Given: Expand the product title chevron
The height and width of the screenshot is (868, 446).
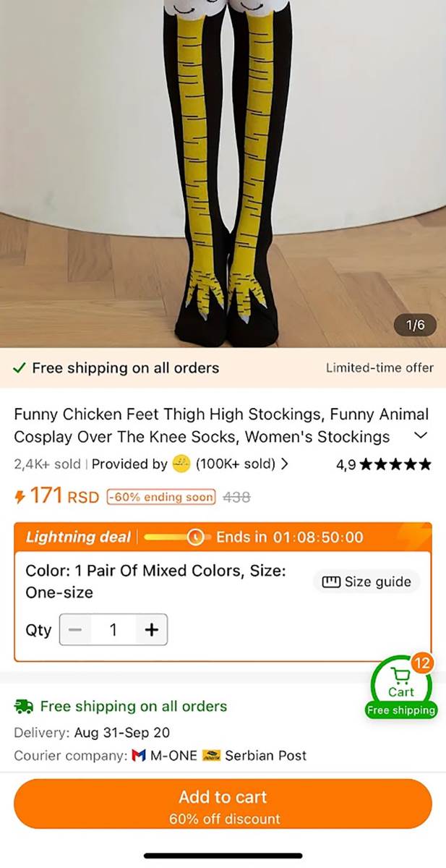Looking at the screenshot, I should click(421, 435).
